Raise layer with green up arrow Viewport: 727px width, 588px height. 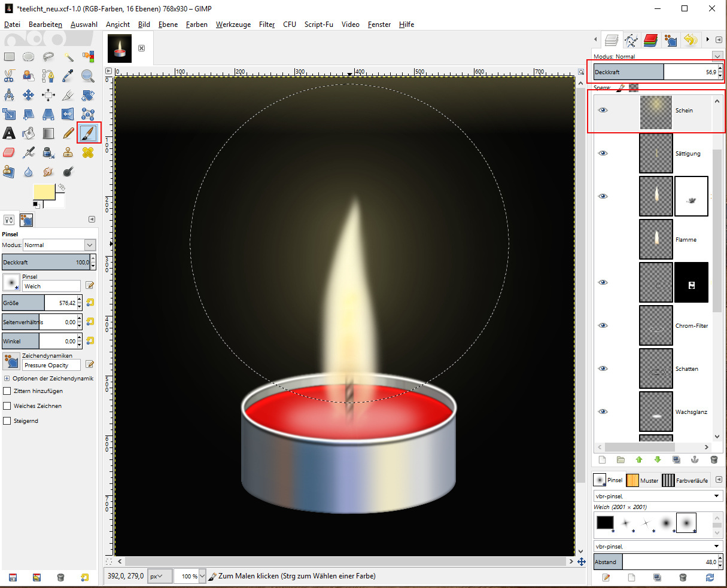(x=639, y=459)
